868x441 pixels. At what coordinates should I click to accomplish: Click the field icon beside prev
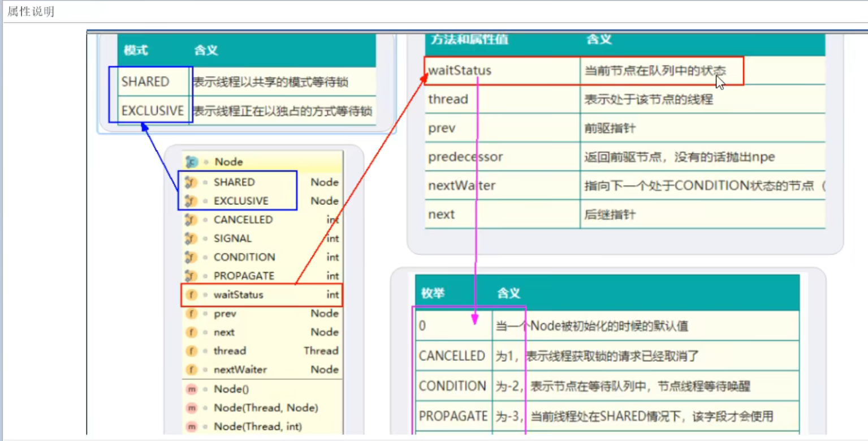pos(191,314)
